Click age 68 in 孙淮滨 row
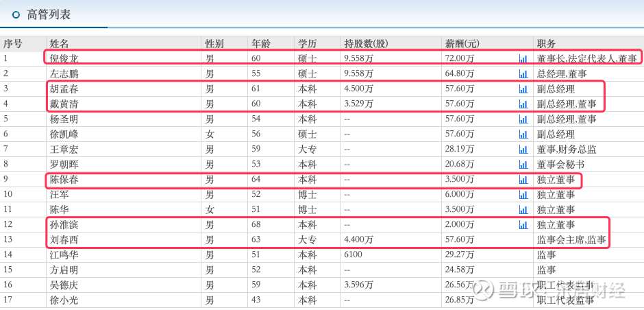 (x=256, y=225)
